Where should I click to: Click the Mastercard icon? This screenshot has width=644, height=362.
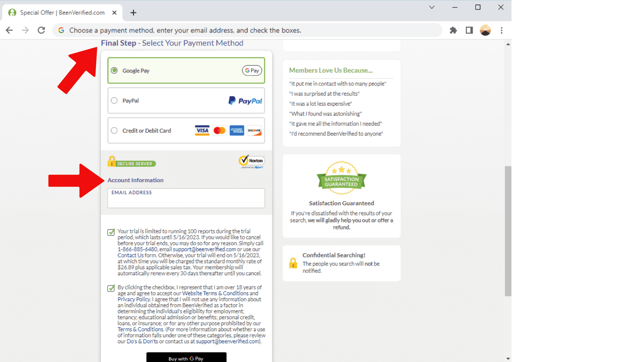click(219, 130)
